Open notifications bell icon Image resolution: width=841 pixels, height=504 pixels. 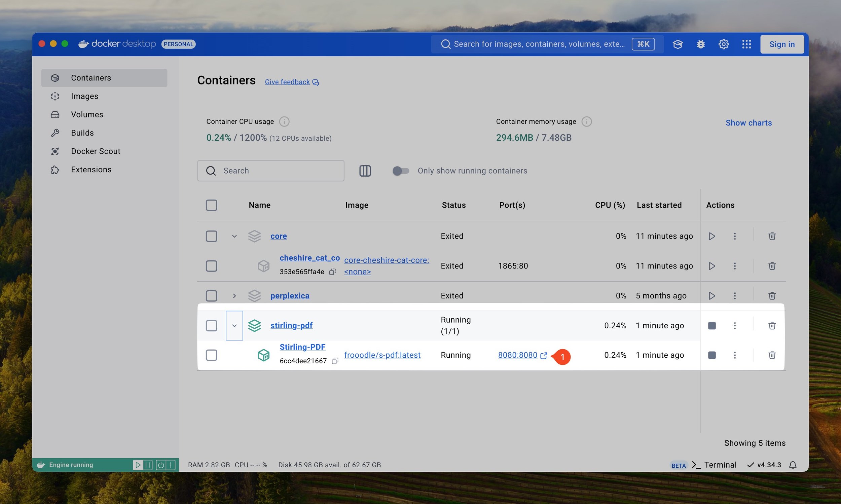pos(793,465)
